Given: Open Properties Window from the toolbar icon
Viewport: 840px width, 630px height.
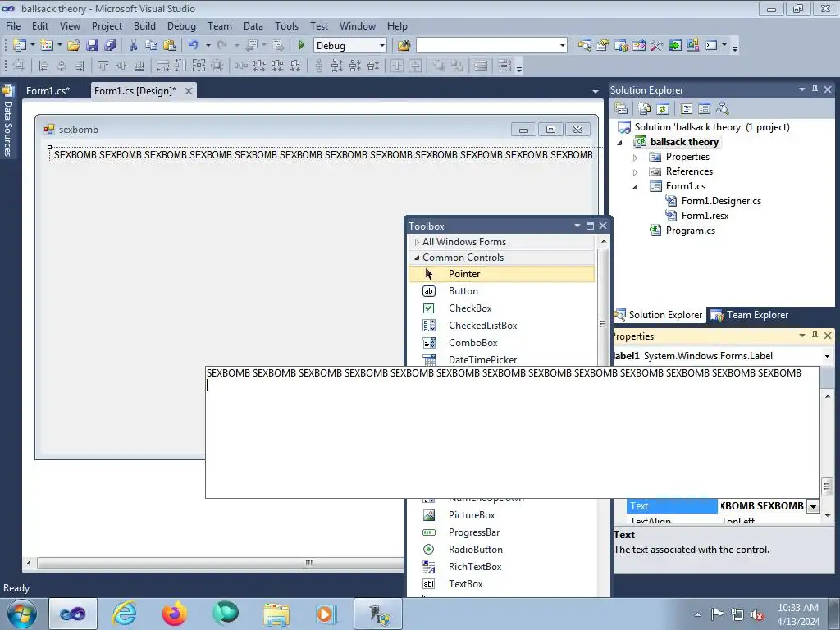Looking at the screenshot, I should (x=603, y=46).
